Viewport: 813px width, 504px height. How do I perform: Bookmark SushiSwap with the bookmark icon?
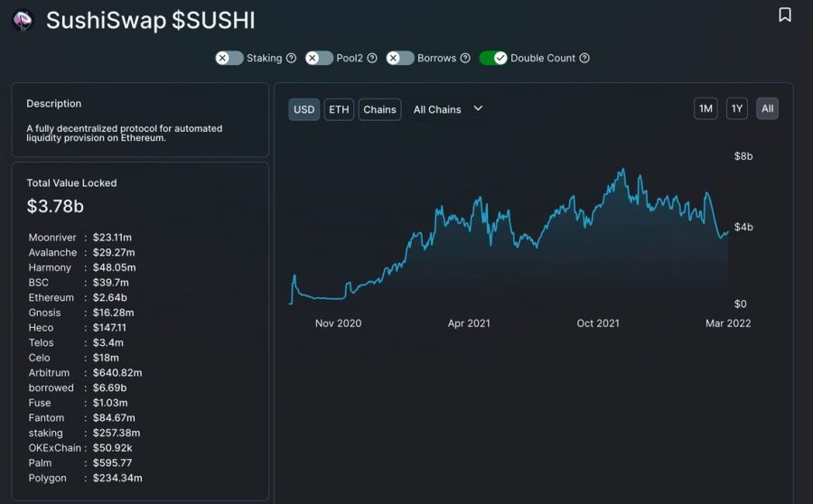(x=784, y=14)
